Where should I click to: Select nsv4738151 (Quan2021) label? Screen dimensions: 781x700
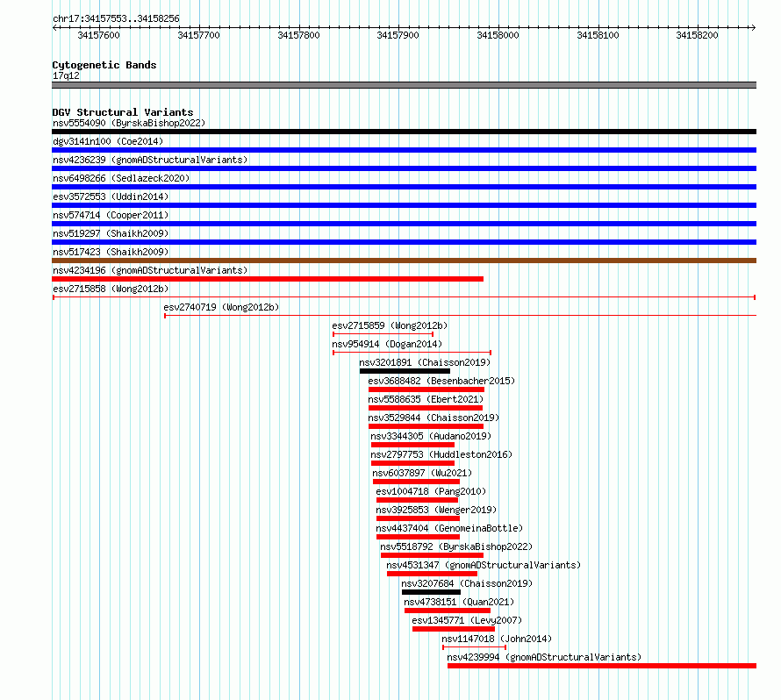click(x=459, y=602)
